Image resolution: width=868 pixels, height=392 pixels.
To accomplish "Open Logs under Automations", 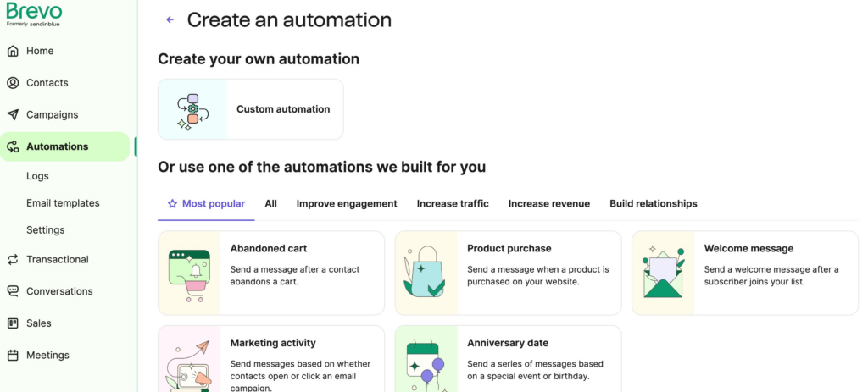I will pyautogui.click(x=37, y=176).
